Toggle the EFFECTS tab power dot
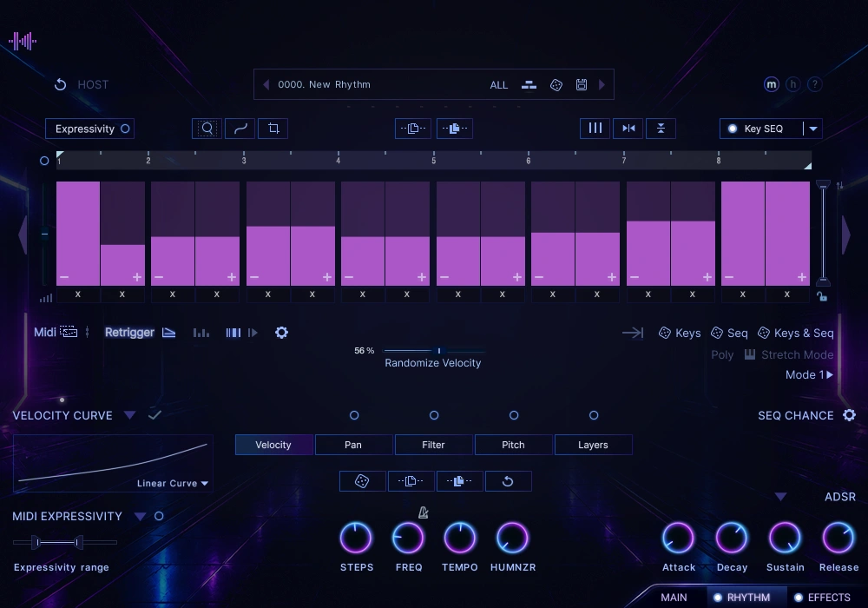Screen dimensions: 868x608 pos(799,598)
